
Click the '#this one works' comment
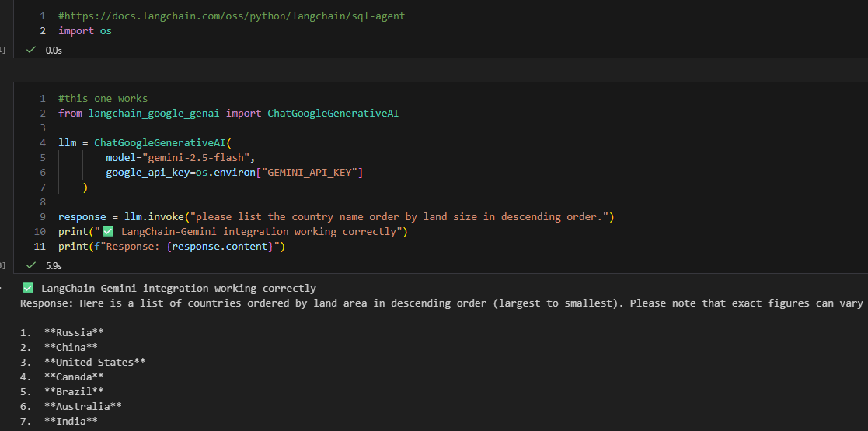click(x=103, y=99)
